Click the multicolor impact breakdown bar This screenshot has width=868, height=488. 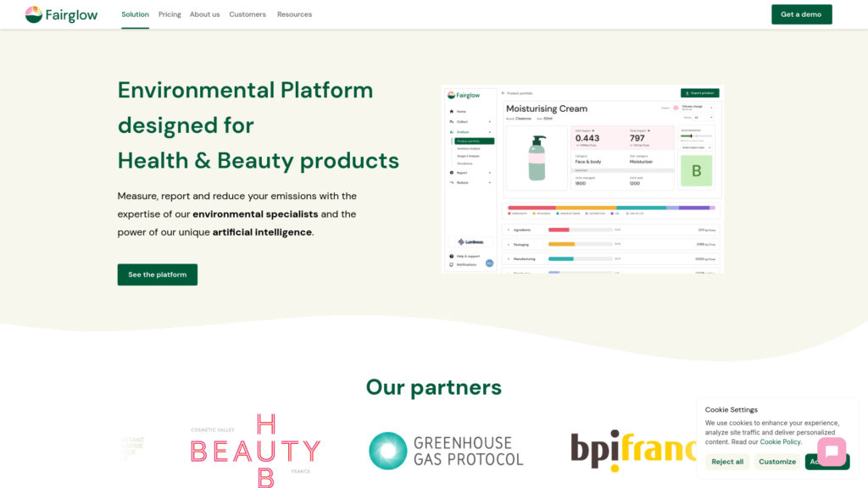coord(612,208)
